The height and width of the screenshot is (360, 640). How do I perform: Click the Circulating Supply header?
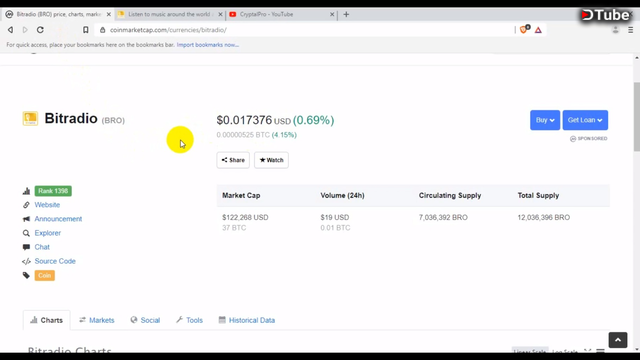click(450, 196)
